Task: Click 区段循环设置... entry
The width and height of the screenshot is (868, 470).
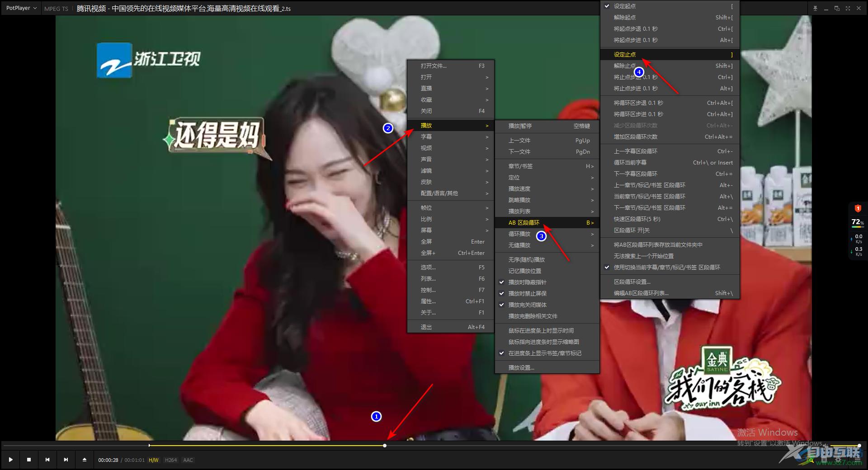Action: click(x=670, y=282)
